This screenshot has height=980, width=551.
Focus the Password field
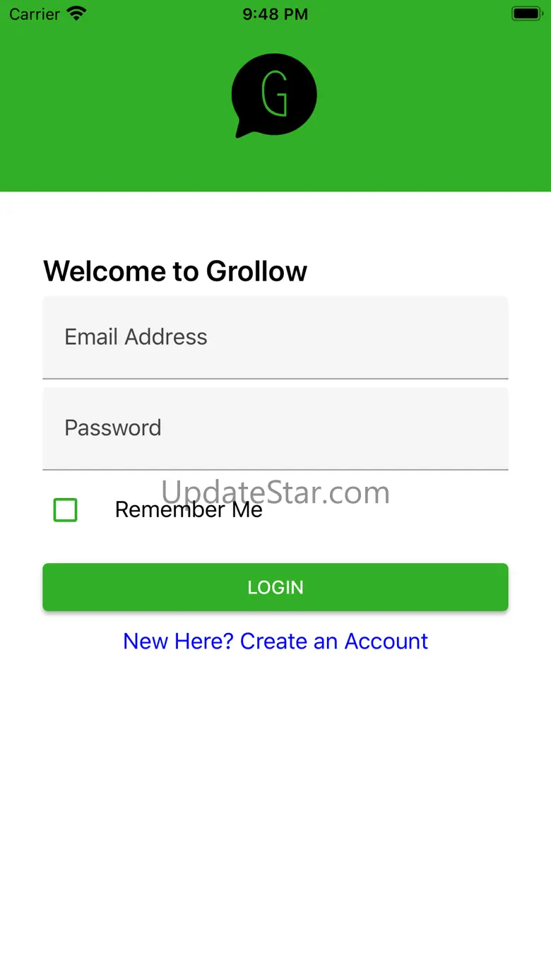(275, 428)
